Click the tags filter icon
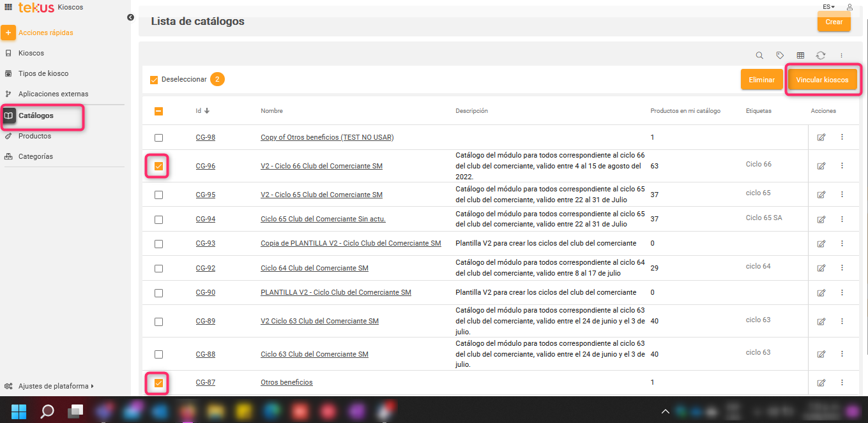This screenshot has height=423, width=868. [780, 56]
